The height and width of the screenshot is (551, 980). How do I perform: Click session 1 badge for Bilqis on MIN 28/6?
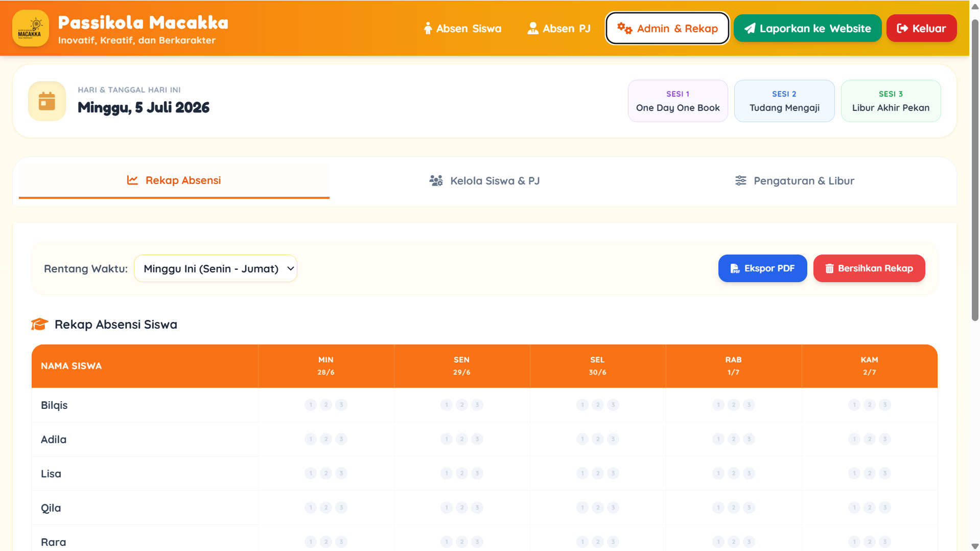coord(311,405)
